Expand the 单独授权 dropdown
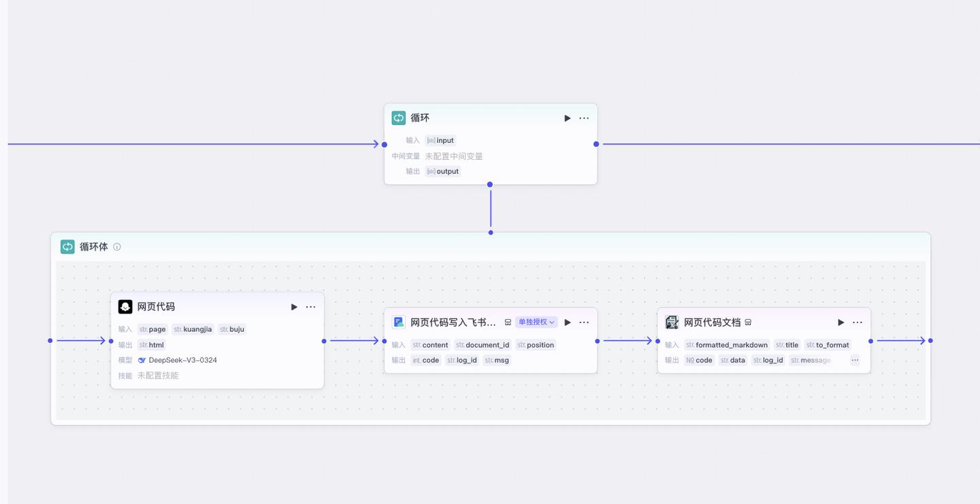The image size is (980, 504). 536,322
